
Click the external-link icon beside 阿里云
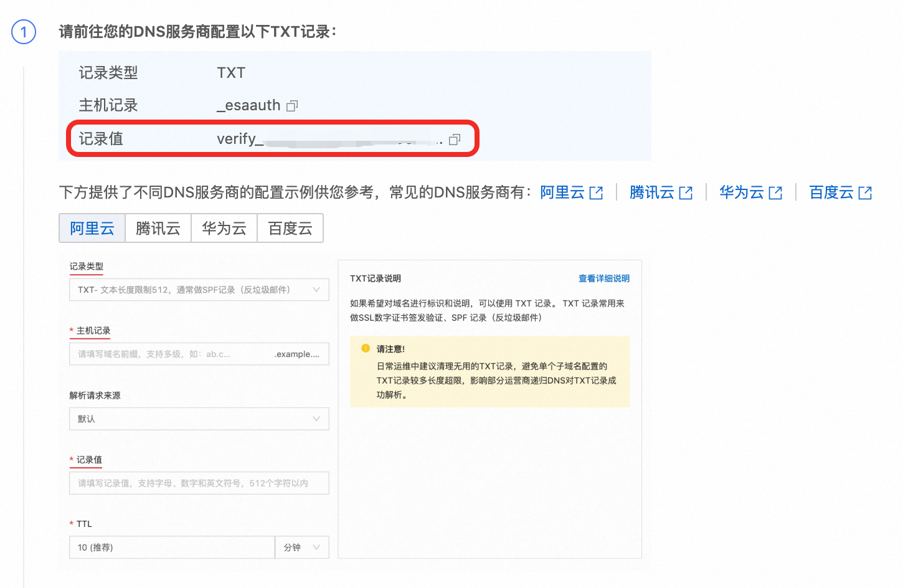(596, 193)
